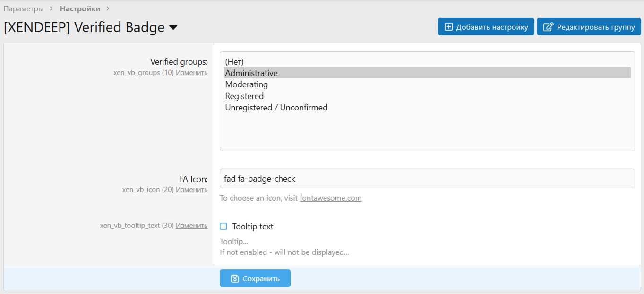Click Изменить link for xen_vb_icon
This screenshot has height=294, width=644.
coord(191,190)
